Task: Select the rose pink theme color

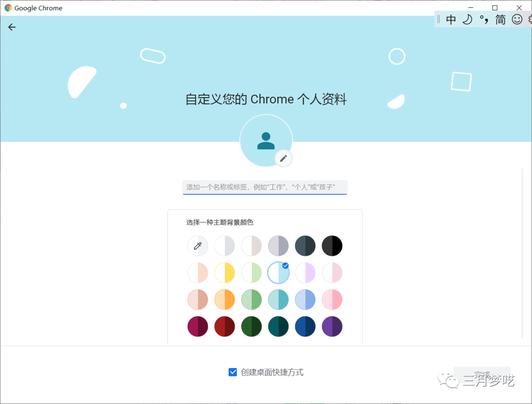Action: pyautogui.click(x=332, y=300)
